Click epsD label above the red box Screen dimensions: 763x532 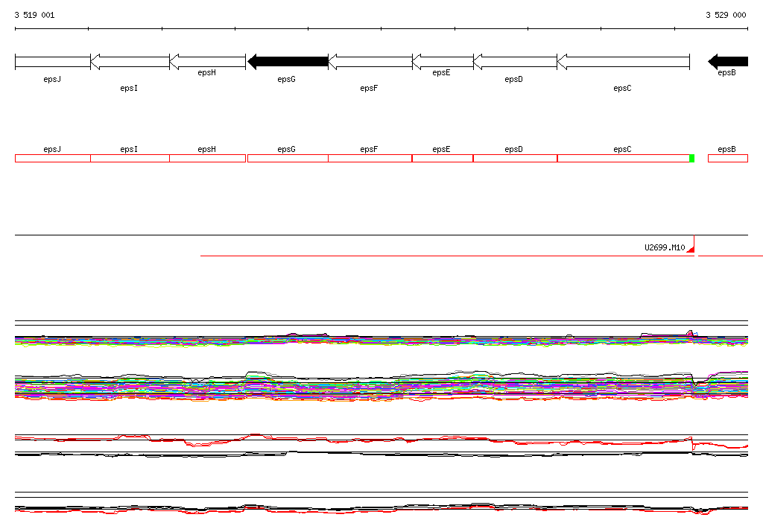click(x=514, y=150)
